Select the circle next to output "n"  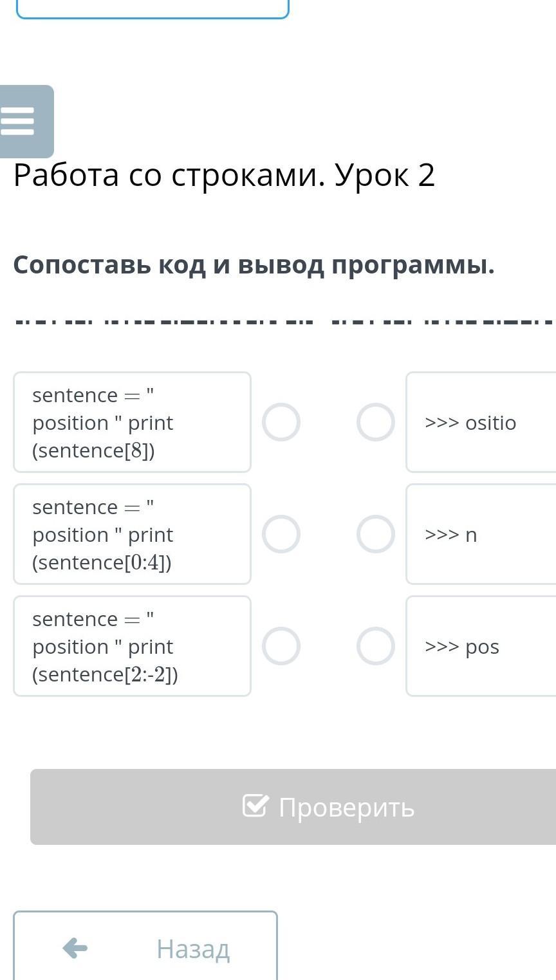[376, 534]
